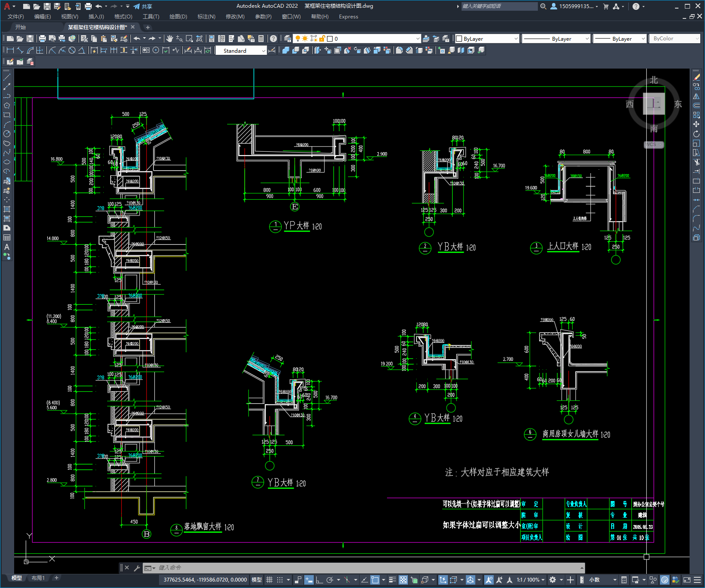Select the Line draw tool in left toolbar
The height and width of the screenshot is (588, 705).
[7, 78]
